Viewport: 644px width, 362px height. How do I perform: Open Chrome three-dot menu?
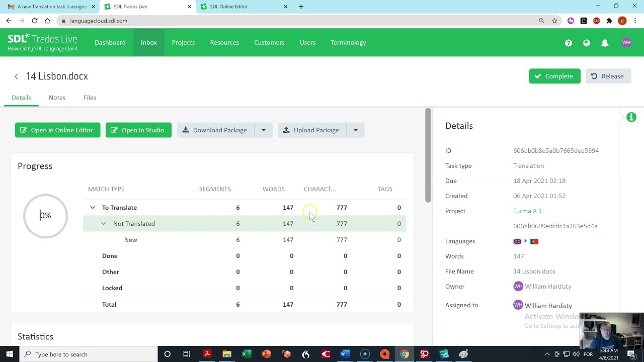pyautogui.click(x=635, y=21)
